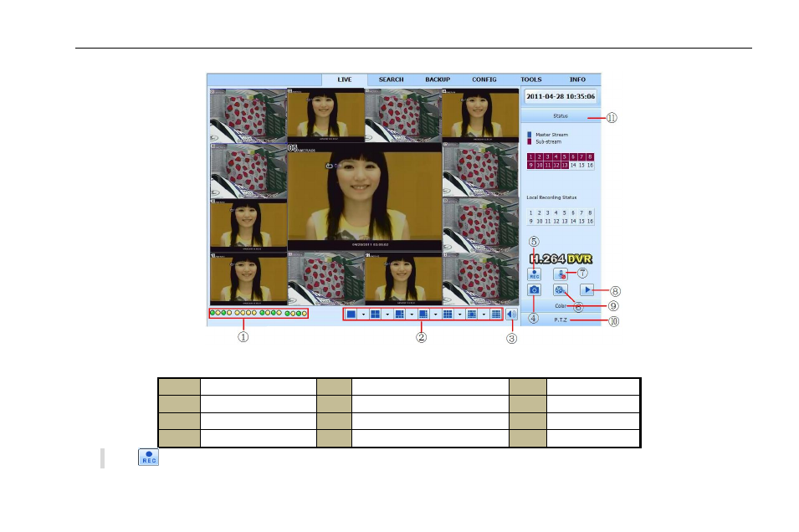The width and height of the screenshot is (799, 532).
Task: Open the CONFIG tab
Action: (x=484, y=79)
